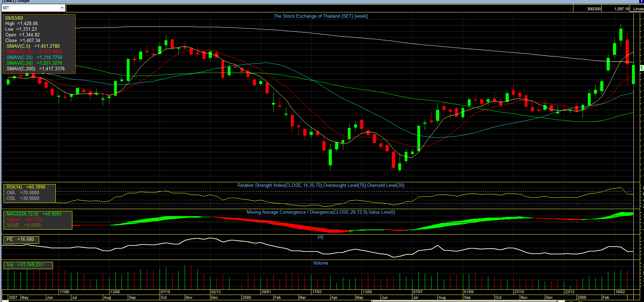The height and width of the screenshot is (302, 644).
Task: Click the Mar month label on the axis
Action: pos(303,298)
